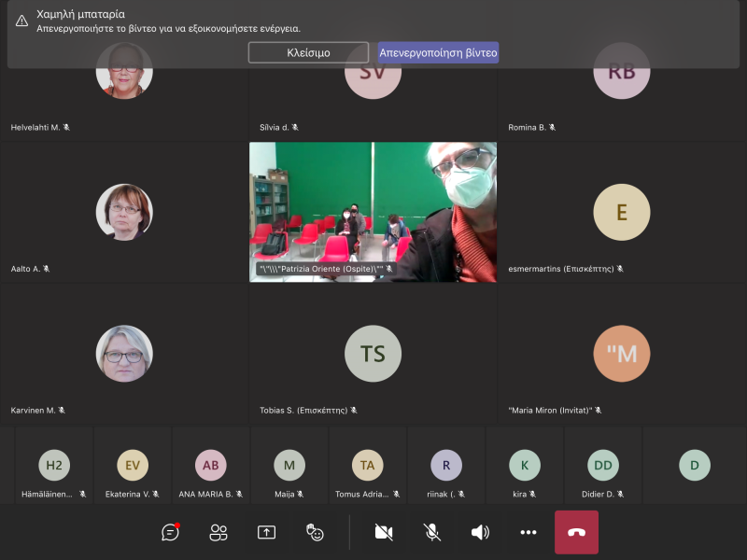Screen dimensions: 747x560
Task: Open the share content icon
Action: (x=267, y=532)
